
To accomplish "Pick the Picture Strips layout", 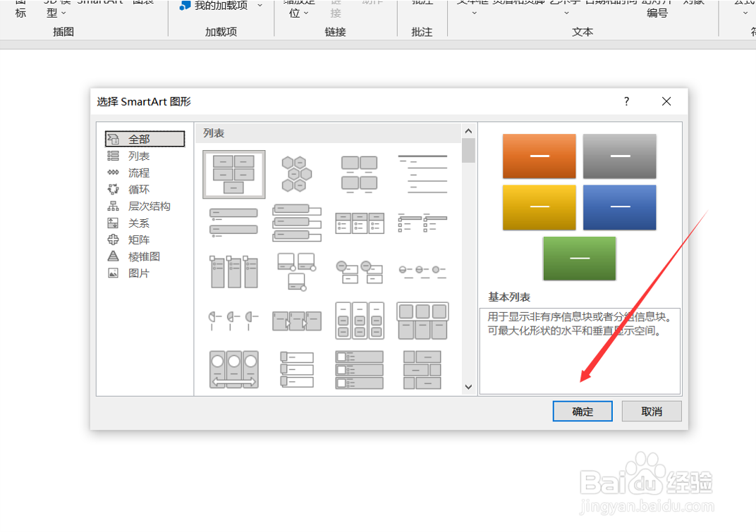I will pos(296,370).
